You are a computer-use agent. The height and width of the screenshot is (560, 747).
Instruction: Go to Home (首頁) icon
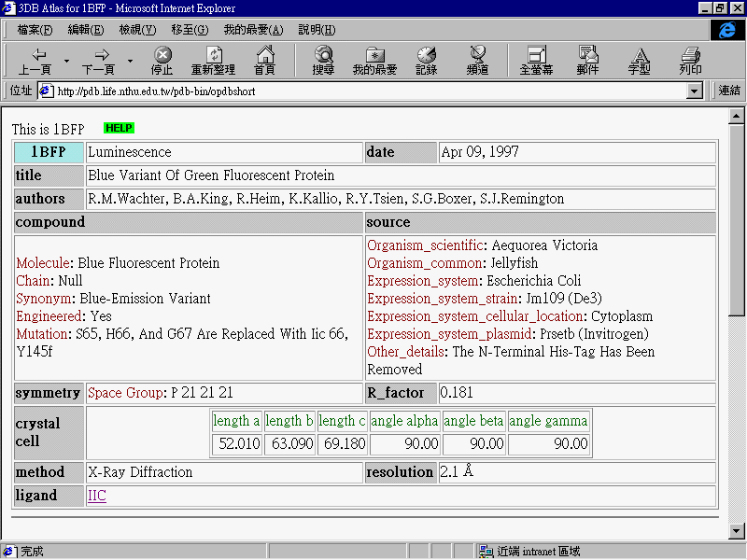click(x=264, y=55)
